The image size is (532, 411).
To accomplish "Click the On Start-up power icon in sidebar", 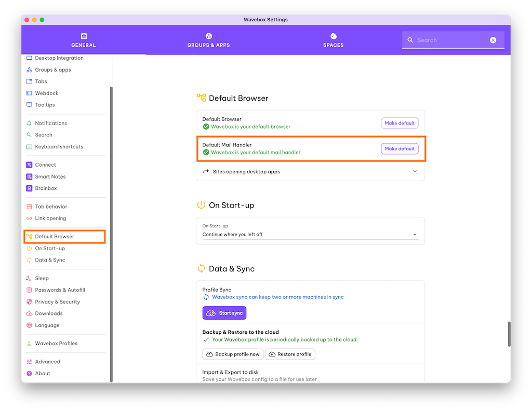I will tap(29, 249).
